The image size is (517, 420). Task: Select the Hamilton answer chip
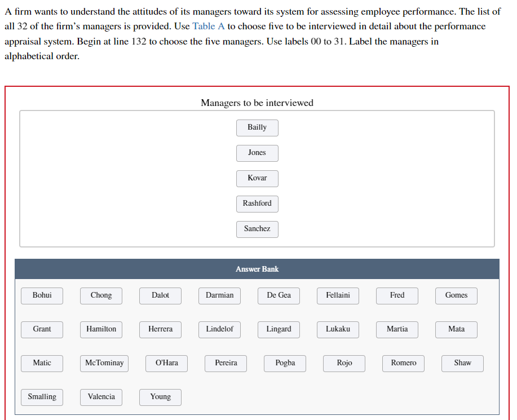(x=101, y=330)
